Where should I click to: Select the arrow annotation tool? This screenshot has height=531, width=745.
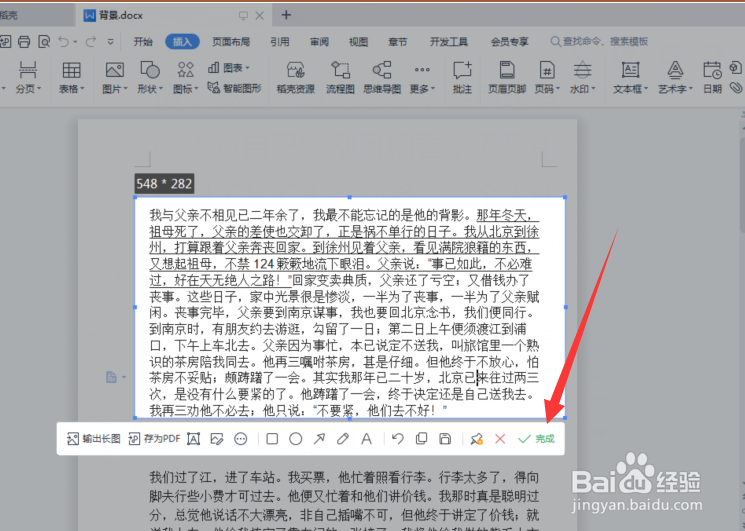point(319,439)
